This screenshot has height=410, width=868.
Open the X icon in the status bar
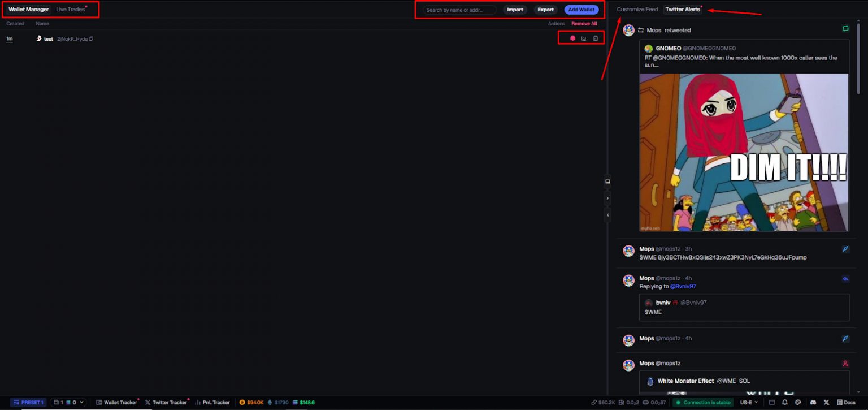(826, 402)
